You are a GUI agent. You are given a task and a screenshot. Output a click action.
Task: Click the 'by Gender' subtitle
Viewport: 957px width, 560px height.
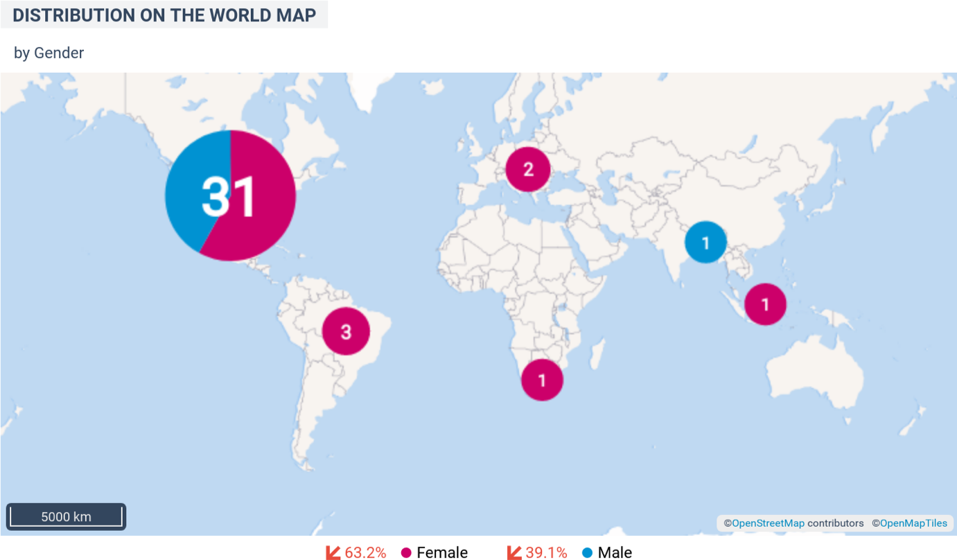49,53
